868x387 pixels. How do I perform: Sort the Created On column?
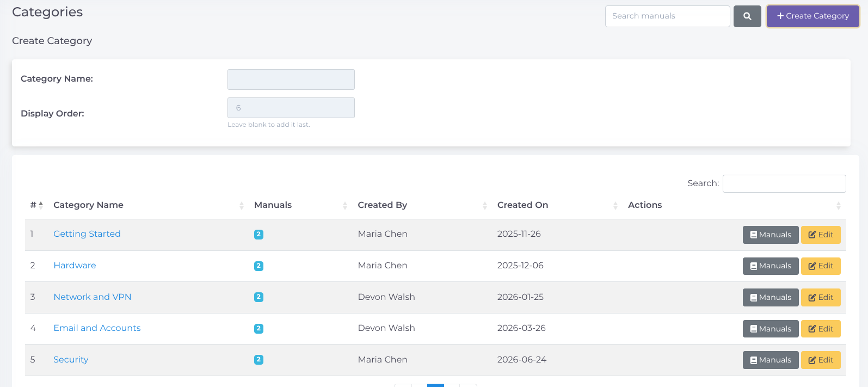coord(615,206)
